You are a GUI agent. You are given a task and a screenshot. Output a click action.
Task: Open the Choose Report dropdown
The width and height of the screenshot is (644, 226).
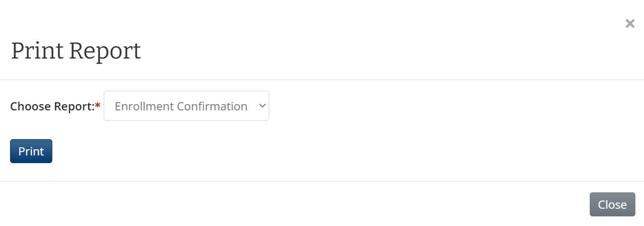[186, 106]
